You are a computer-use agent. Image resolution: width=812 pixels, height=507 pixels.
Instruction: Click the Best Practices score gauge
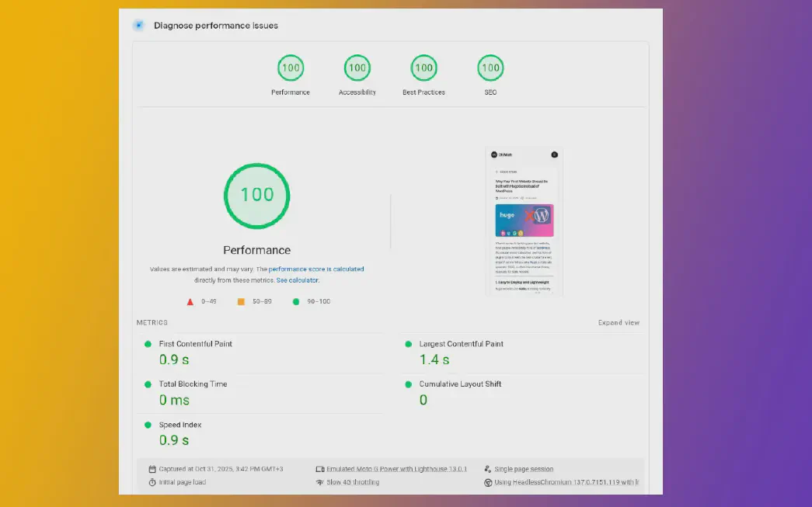click(x=423, y=68)
